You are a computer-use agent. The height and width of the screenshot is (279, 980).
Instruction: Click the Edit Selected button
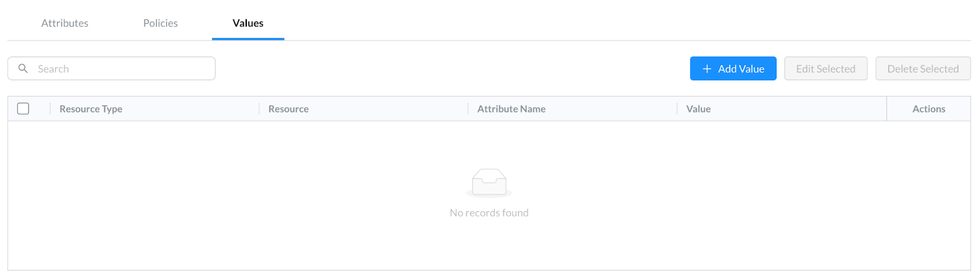pos(826,69)
